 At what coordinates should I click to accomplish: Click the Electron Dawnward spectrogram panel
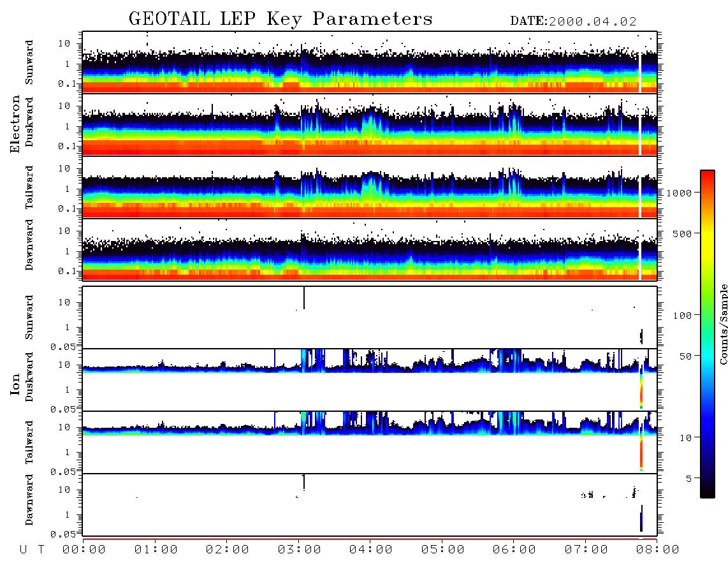coord(370,249)
